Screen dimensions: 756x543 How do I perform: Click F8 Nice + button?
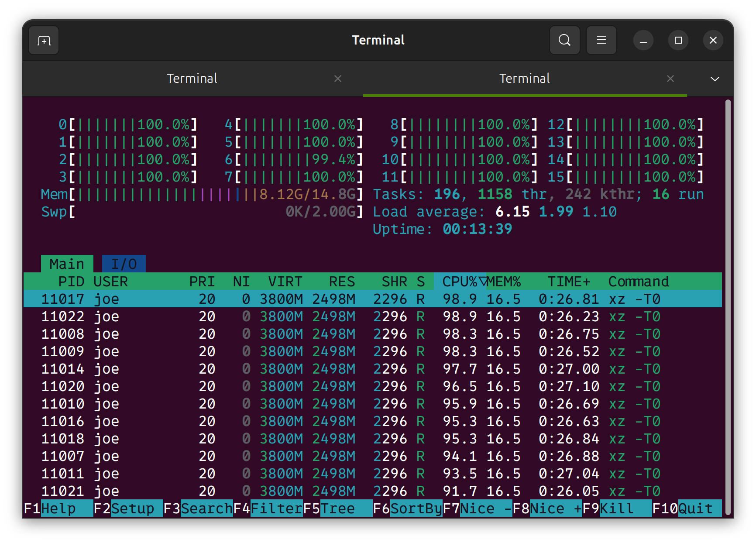click(x=547, y=509)
